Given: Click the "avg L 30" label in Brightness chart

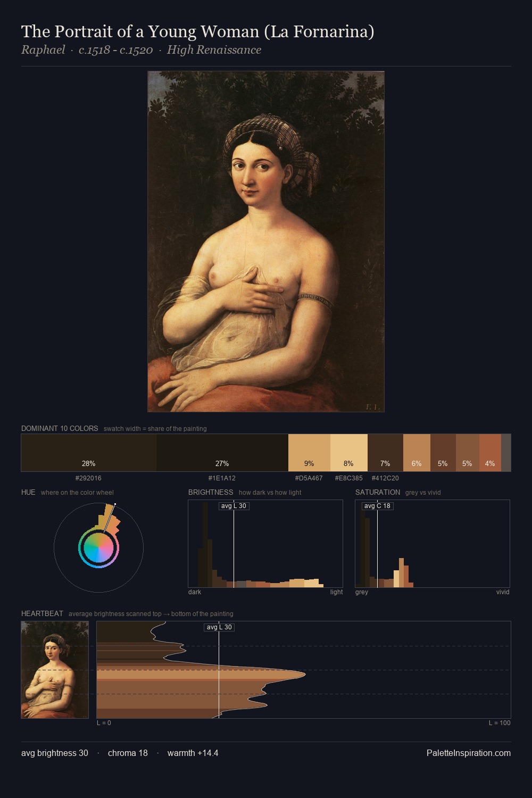Looking at the screenshot, I should (234, 506).
